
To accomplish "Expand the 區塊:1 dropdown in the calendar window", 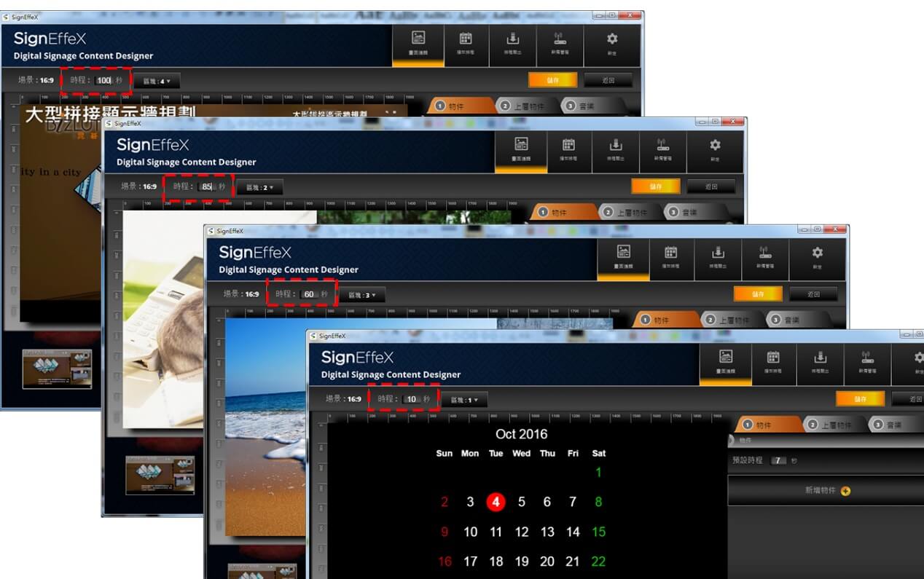I will 464,400.
